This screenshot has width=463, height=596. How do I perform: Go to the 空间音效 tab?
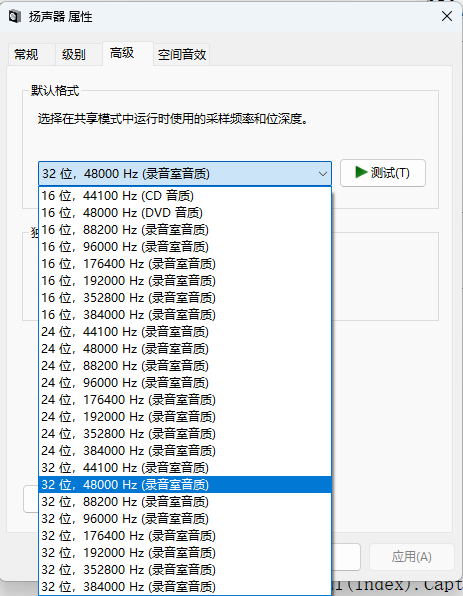point(182,54)
